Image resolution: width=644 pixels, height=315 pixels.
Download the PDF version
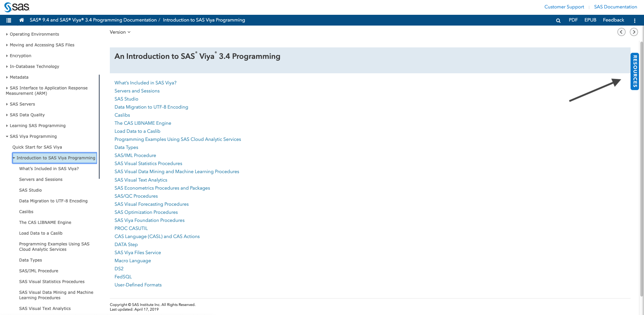tap(573, 20)
